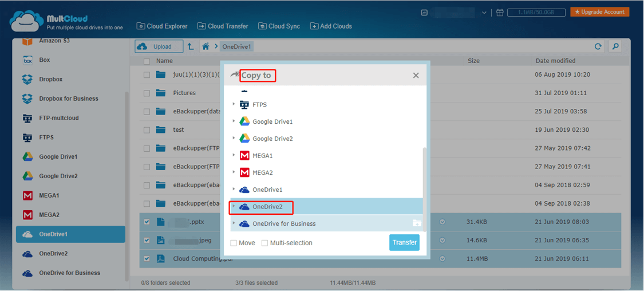This screenshot has height=291, width=644.
Task: Select FTP-multcloud in sidebar
Action: coord(70,118)
